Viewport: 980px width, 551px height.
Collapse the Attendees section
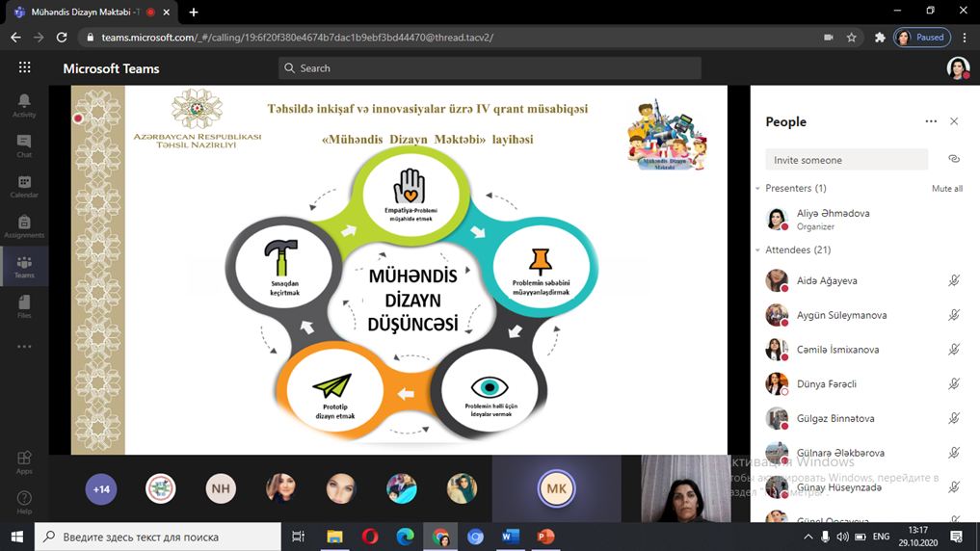(x=757, y=249)
